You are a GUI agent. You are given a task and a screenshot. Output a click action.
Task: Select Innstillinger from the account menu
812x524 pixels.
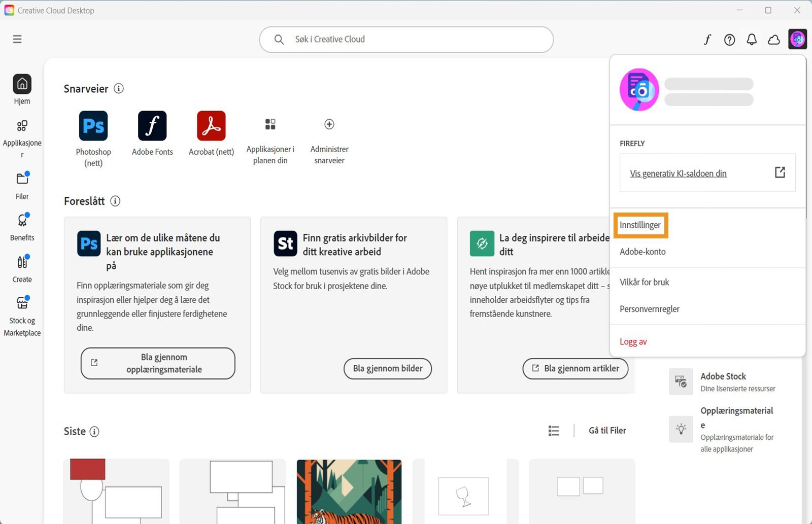pyautogui.click(x=640, y=225)
